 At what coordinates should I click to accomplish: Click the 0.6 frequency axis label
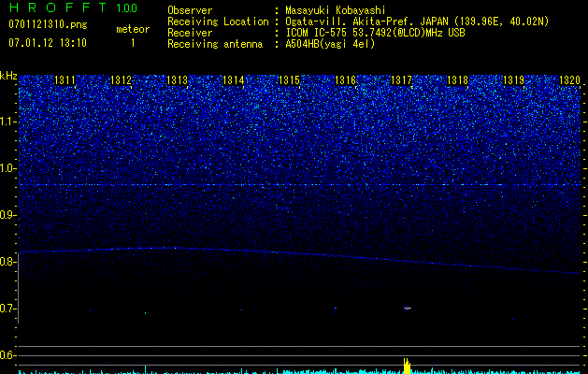pos(8,355)
